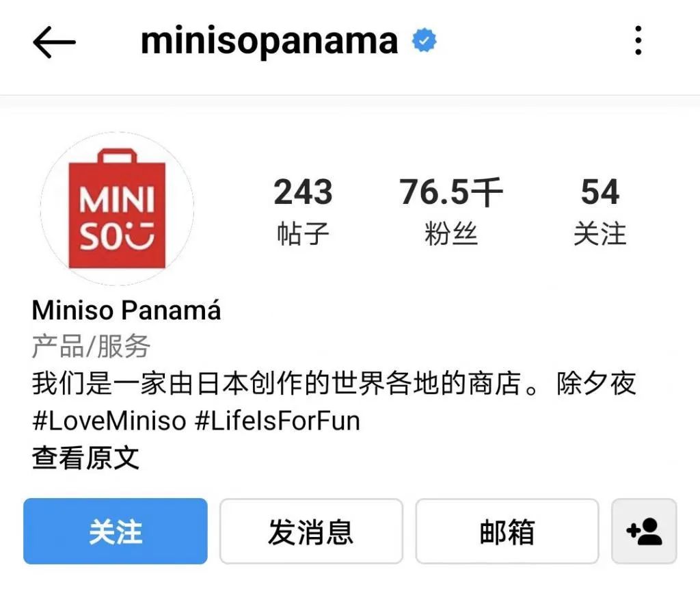Tap the 帖子 posts label
The image size is (700, 602).
tap(303, 233)
